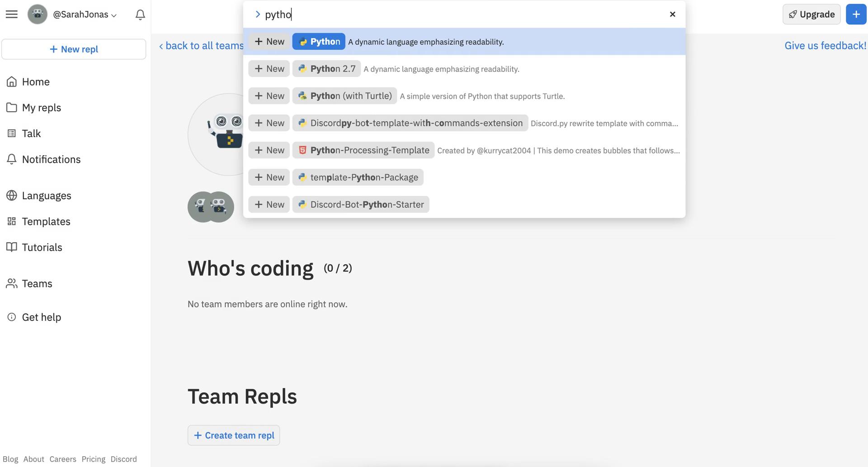The width and height of the screenshot is (868, 467).
Task: Open Tutorials in sidebar
Action: pos(34,247)
